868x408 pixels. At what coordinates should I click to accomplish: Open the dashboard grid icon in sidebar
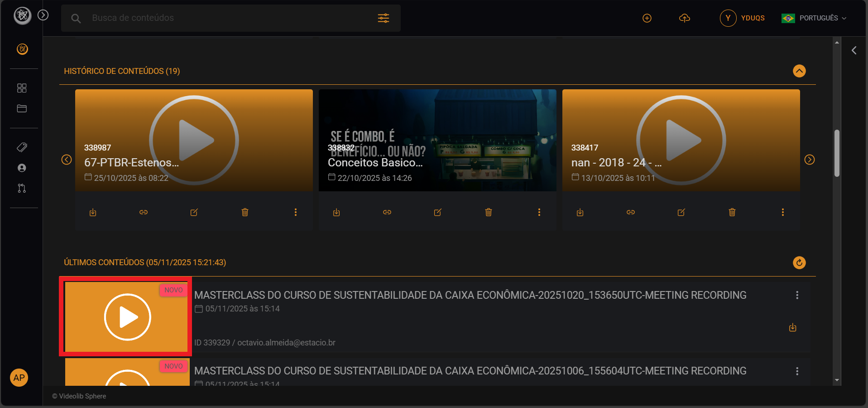[21, 88]
